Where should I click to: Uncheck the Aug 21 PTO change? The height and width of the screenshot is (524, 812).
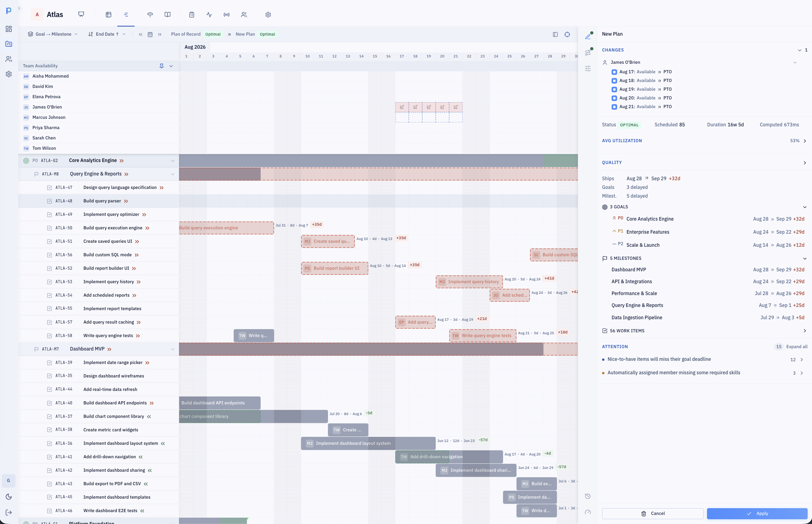pos(614,107)
